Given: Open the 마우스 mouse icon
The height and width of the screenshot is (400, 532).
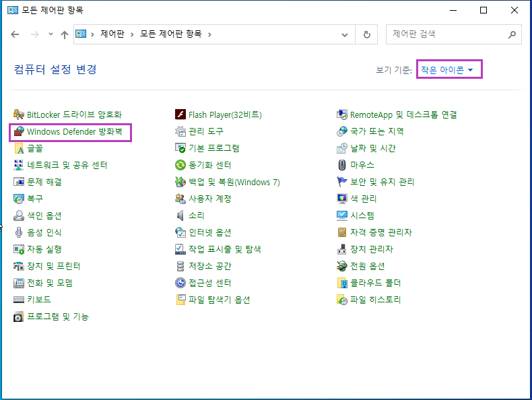Looking at the screenshot, I should coord(342,165).
